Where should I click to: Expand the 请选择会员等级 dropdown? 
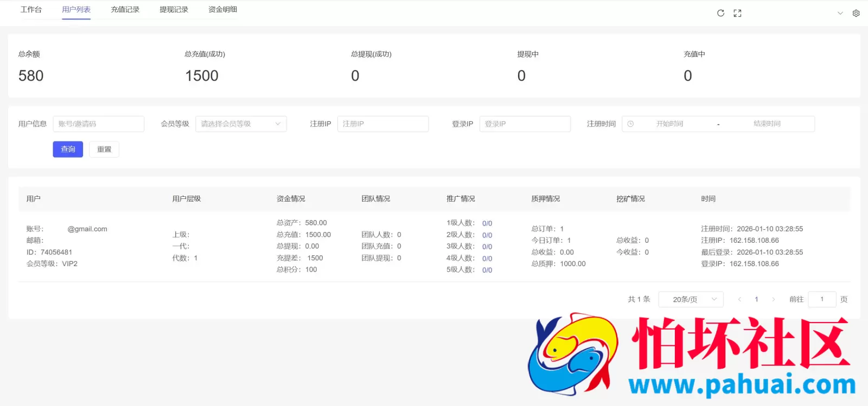241,124
